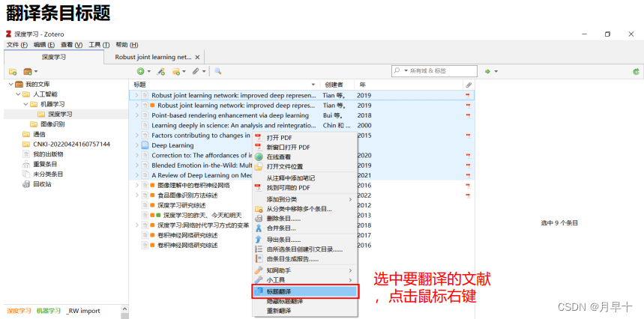Open the 添加到分类 submenu
This screenshot has width=644, height=319.
[x=304, y=199]
